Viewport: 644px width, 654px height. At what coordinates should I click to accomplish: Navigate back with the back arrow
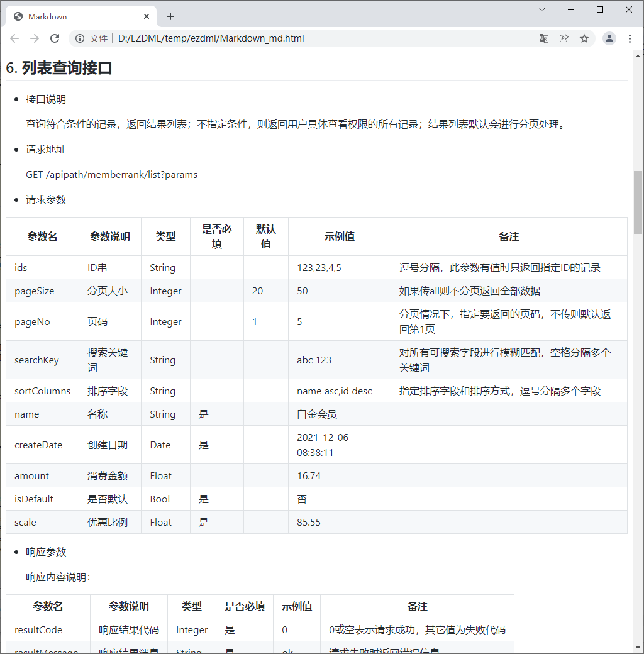coord(14,38)
